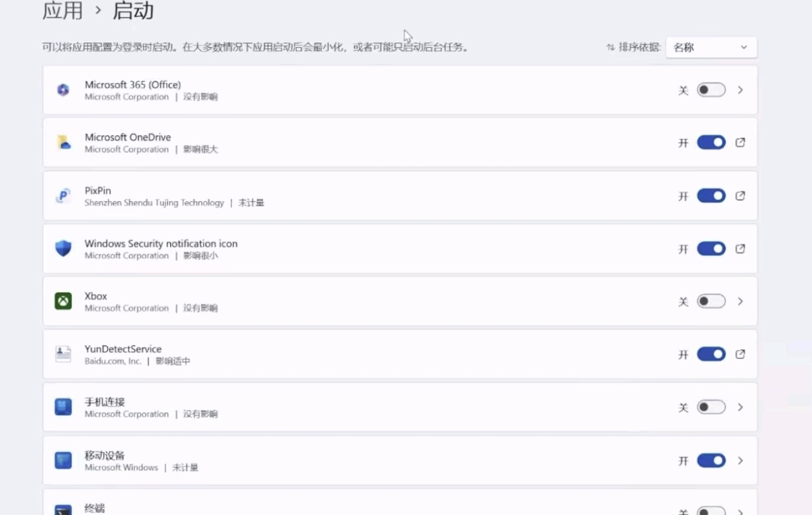
Task: Click Baidu.com, Inc. publisher text
Action: [113, 361]
